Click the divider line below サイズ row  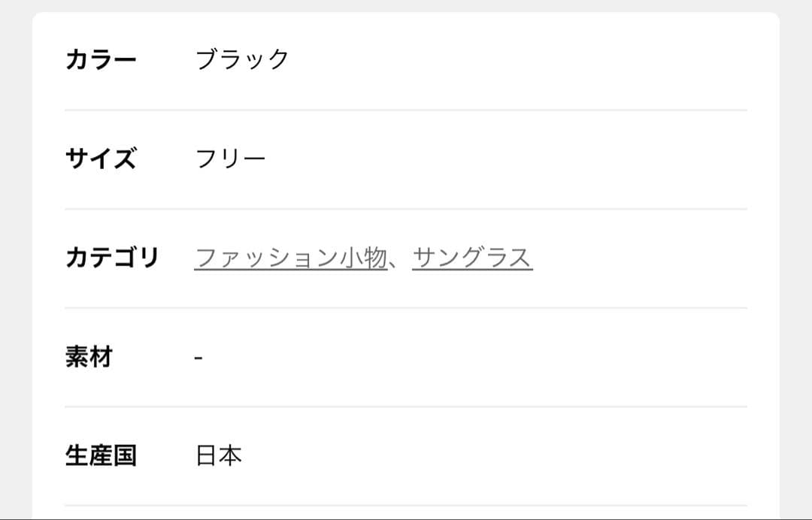tap(406, 209)
